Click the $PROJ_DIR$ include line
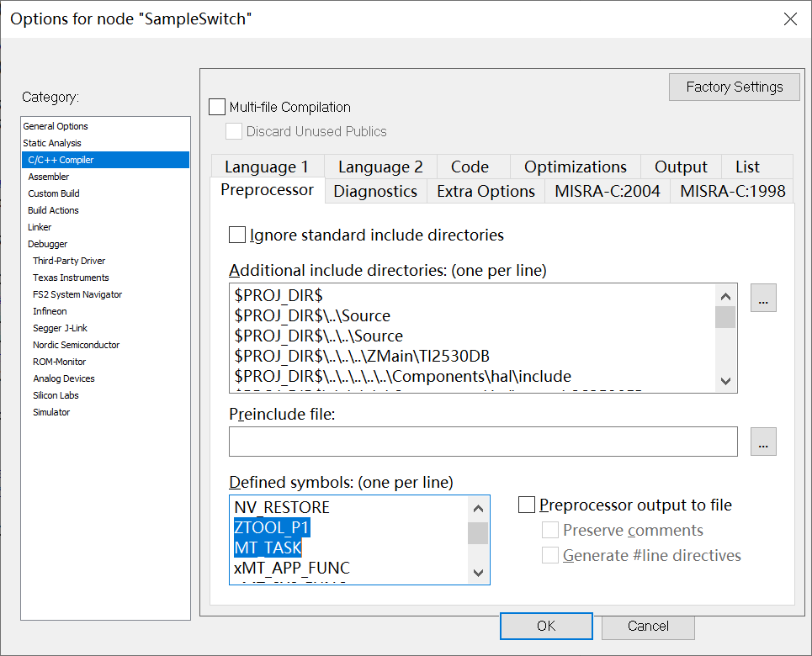The width and height of the screenshot is (812, 656). [279, 296]
